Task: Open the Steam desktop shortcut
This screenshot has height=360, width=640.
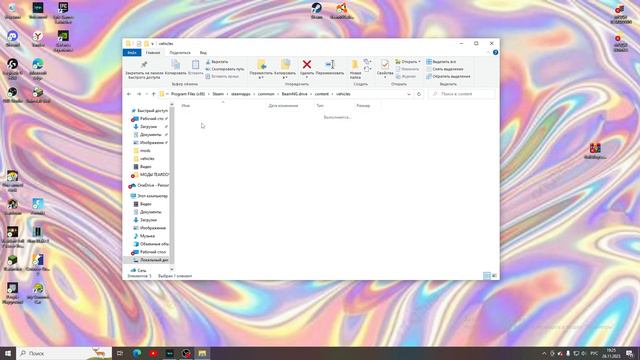Action: point(317,11)
